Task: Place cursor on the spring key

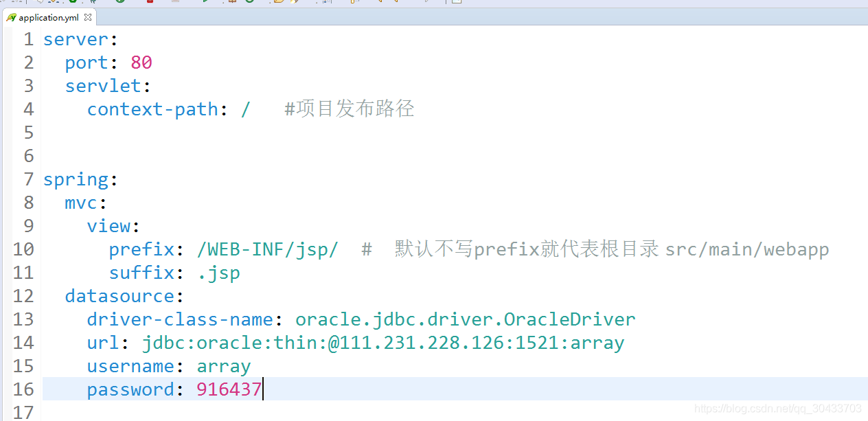Action: (76, 180)
